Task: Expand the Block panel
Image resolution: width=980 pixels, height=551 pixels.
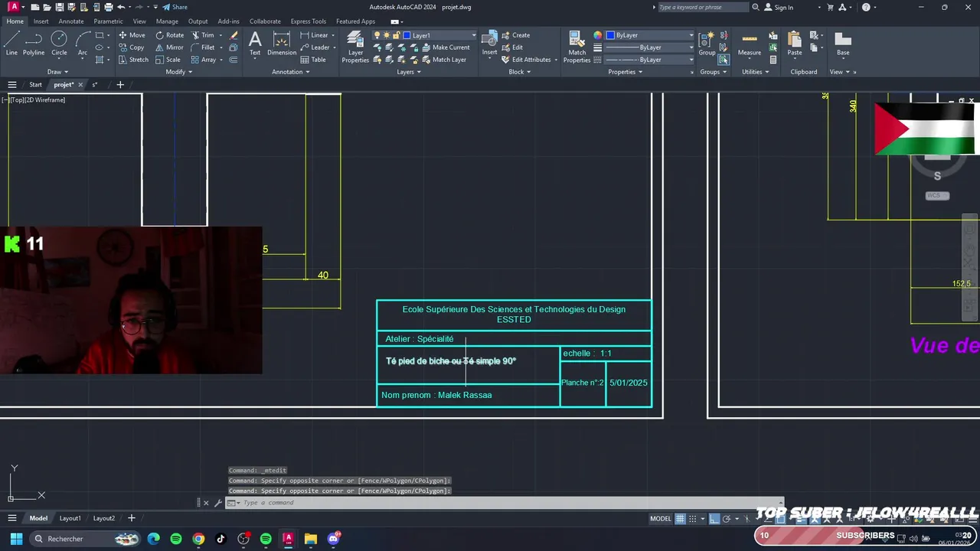Action: 520,72
